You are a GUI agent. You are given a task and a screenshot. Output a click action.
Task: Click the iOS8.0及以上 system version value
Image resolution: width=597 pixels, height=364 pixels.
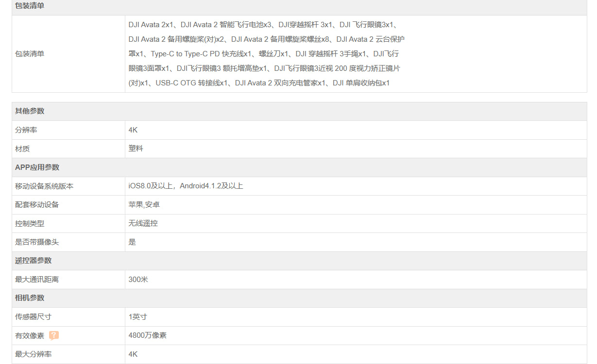pyautogui.click(x=186, y=186)
